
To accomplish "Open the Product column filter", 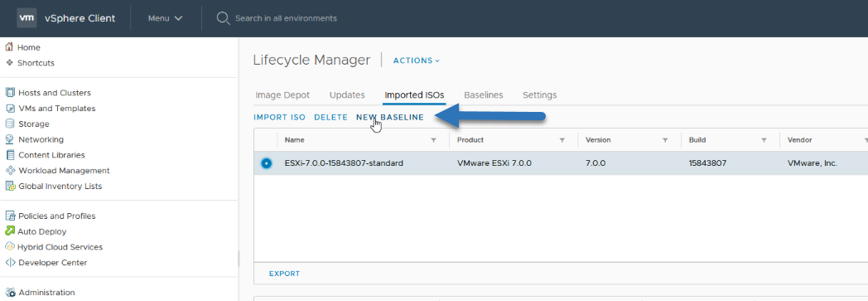I will (x=562, y=140).
